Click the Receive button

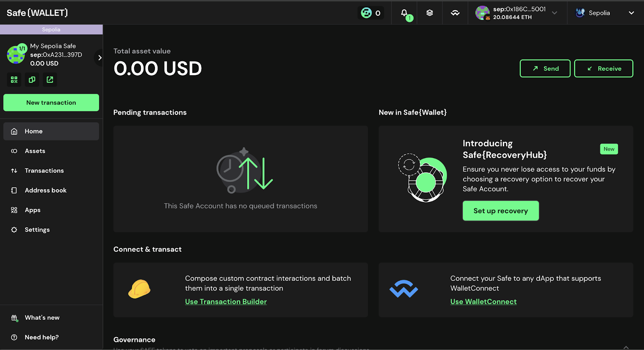click(603, 68)
